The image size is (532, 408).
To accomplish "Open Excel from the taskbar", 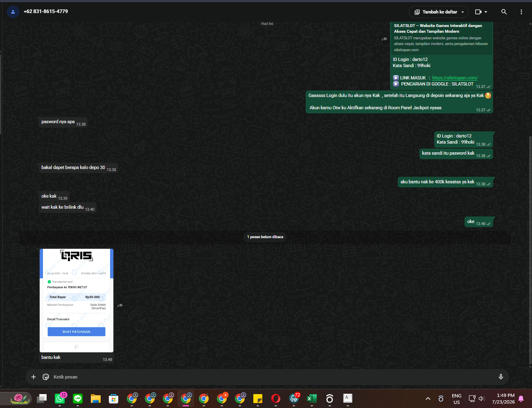I will pos(312,399).
